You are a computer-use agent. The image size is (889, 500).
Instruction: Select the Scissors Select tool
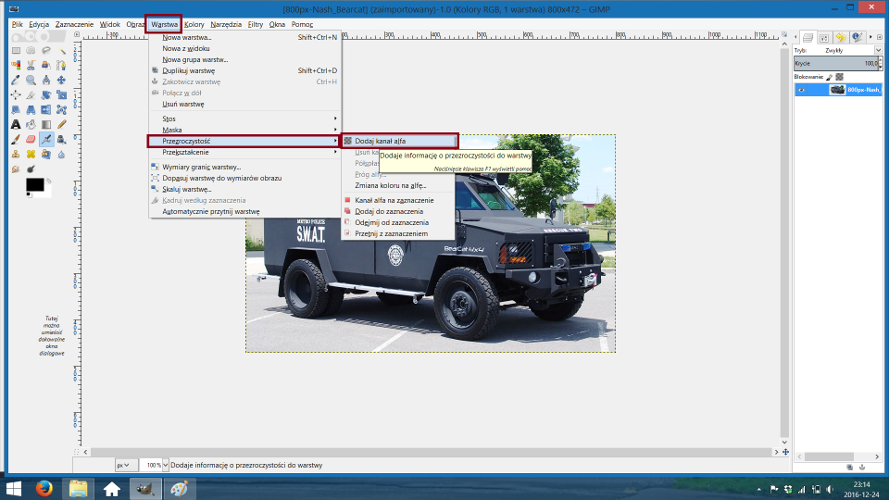point(31,65)
